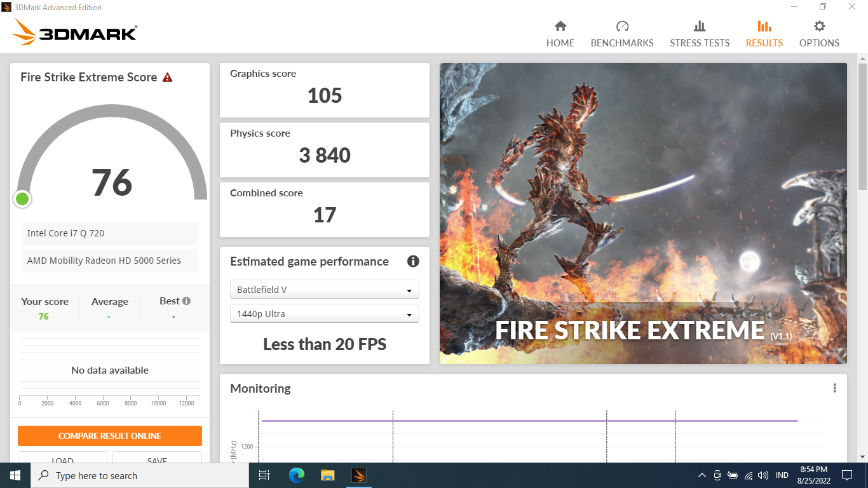Click the Monitoring heading
The width and height of the screenshot is (868, 488).
(261, 388)
